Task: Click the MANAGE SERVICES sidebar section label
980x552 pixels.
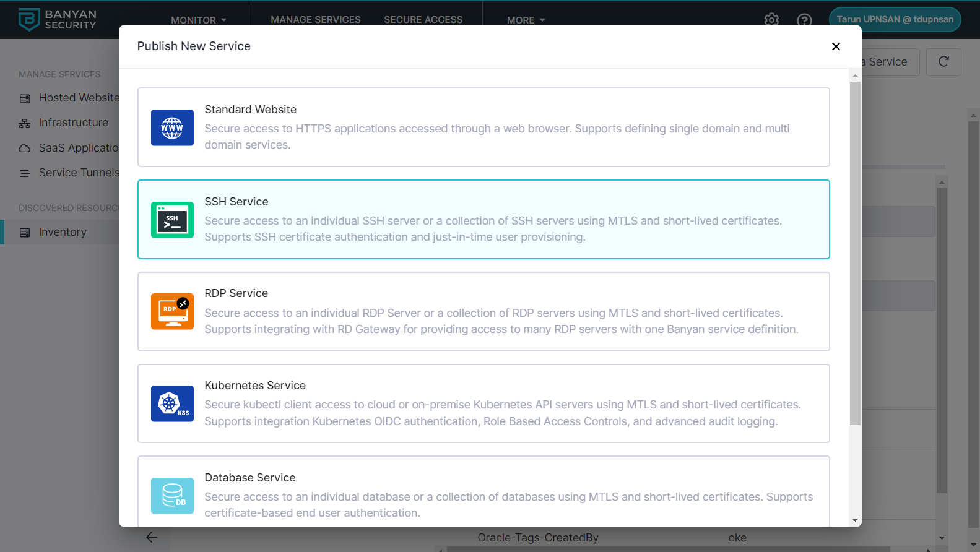Action: click(x=59, y=74)
